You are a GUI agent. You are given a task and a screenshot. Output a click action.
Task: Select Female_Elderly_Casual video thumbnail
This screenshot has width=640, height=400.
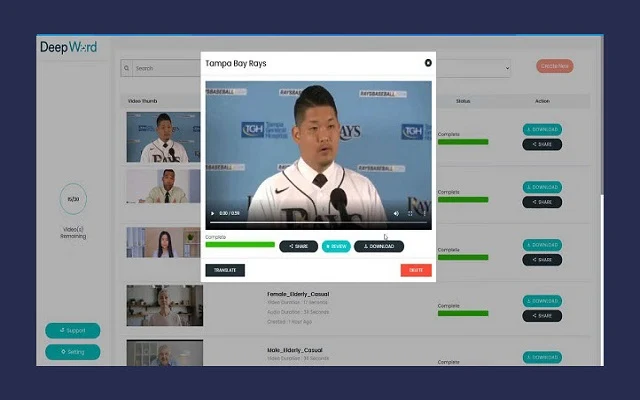[164, 305]
